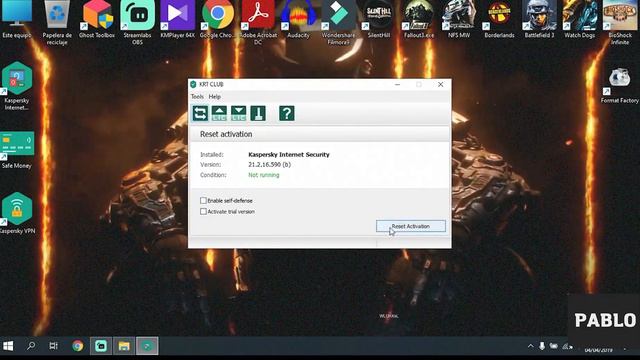640x360 pixels.
Task: Click the Reset activation heading
Action: point(226,134)
